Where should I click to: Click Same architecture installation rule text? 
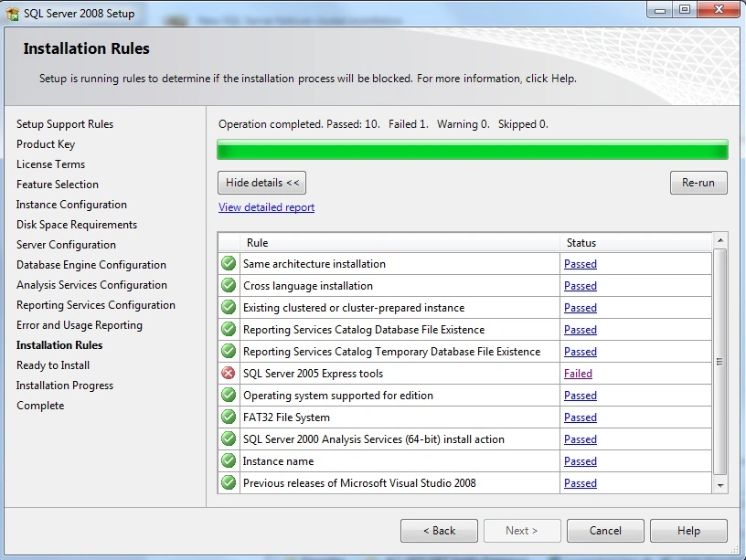point(314,264)
